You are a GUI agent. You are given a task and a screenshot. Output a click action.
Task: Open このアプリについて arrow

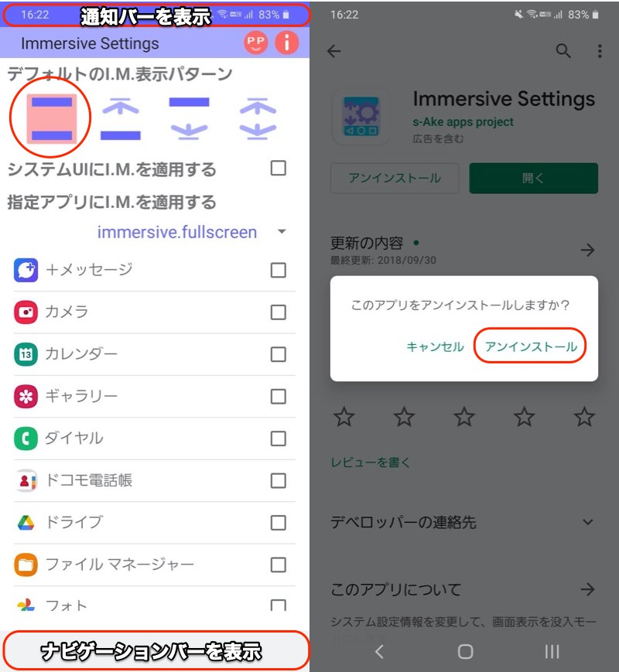[x=588, y=589]
